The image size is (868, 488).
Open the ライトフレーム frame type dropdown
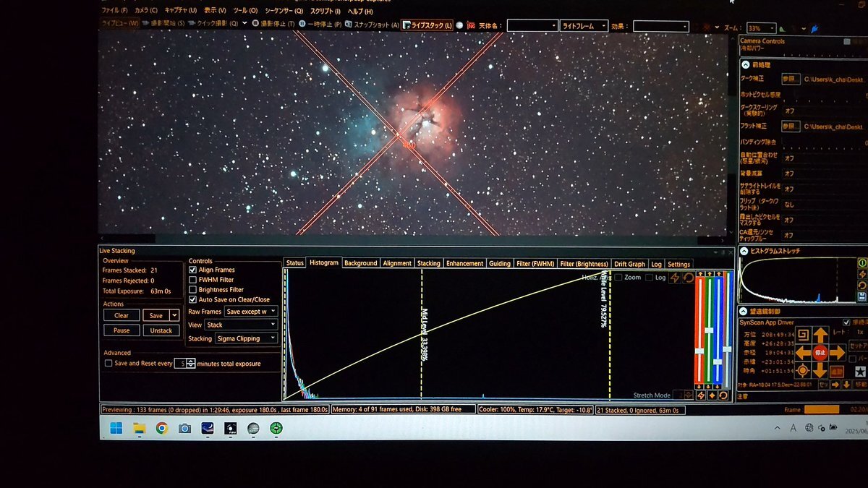click(583, 26)
